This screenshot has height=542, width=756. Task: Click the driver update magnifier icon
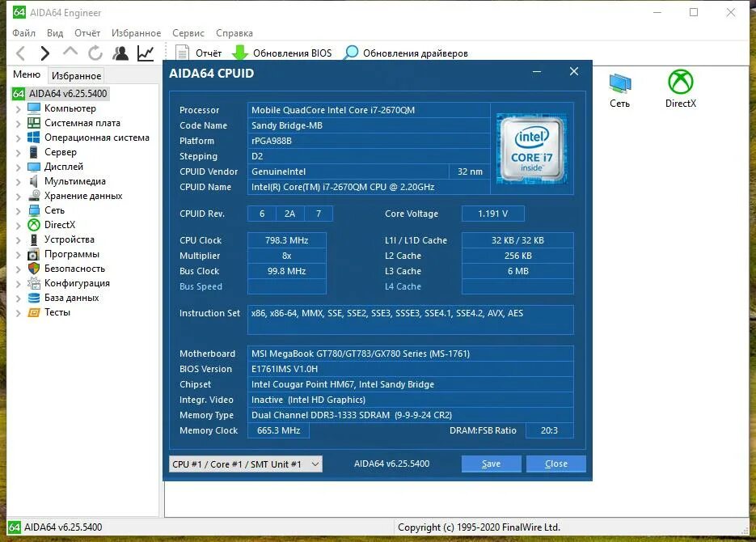(351, 53)
